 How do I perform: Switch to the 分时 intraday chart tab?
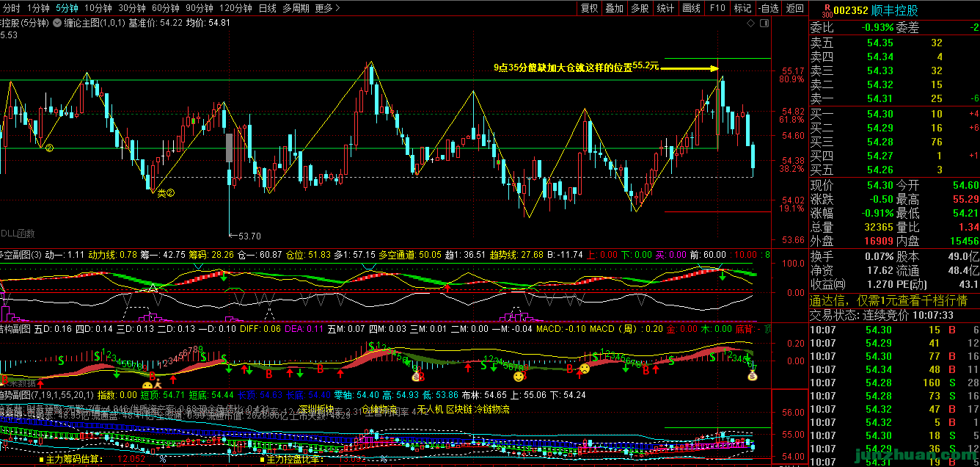[x=11, y=8]
